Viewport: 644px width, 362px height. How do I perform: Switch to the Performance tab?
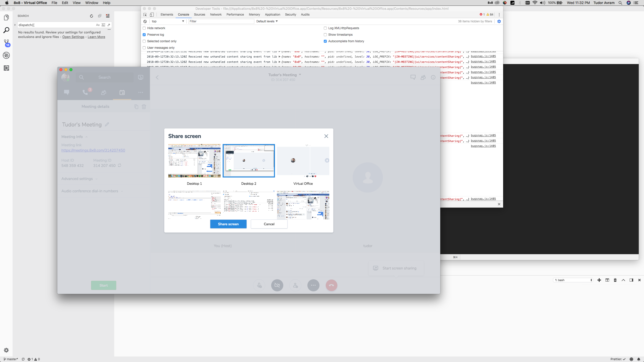tap(235, 15)
